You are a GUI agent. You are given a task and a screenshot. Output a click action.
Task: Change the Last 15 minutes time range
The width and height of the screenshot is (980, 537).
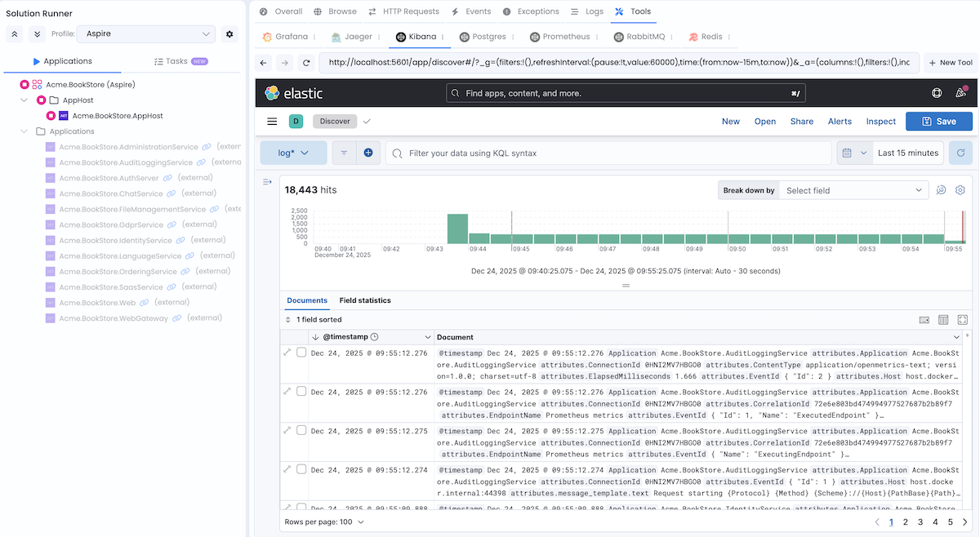[x=907, y=153]
